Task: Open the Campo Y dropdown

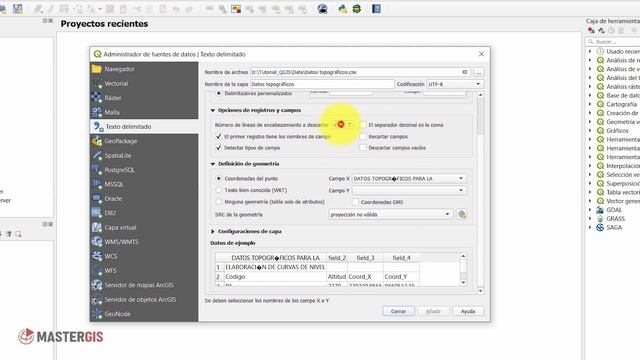Action: tap(409, 190)
